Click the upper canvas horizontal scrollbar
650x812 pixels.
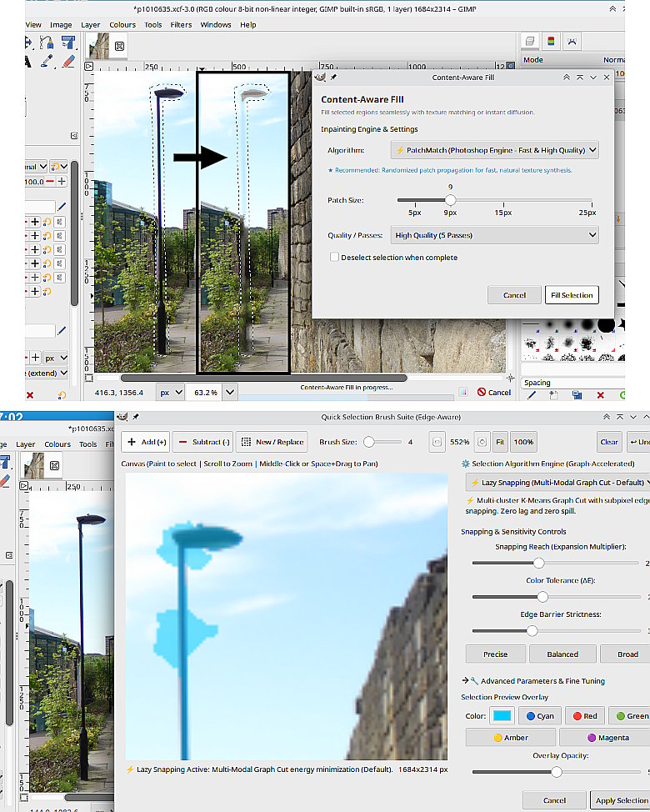[264, 378]
